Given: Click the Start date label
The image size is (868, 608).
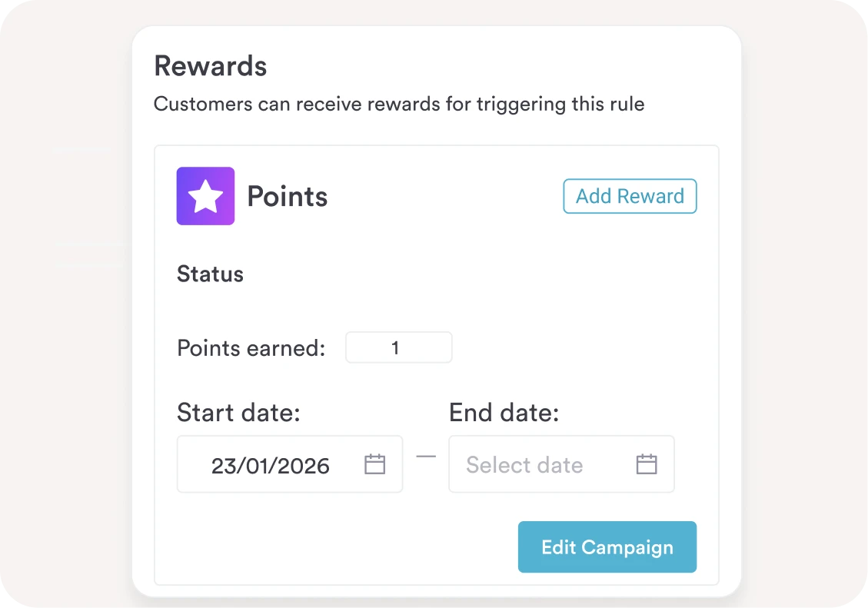Looking at the screenshot, I should [238, 413].
